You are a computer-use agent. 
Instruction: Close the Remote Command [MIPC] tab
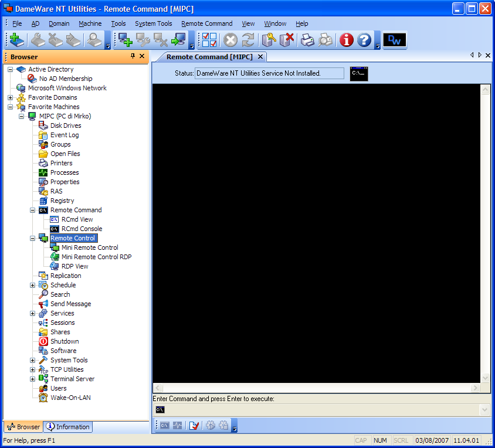click(260, 57)
